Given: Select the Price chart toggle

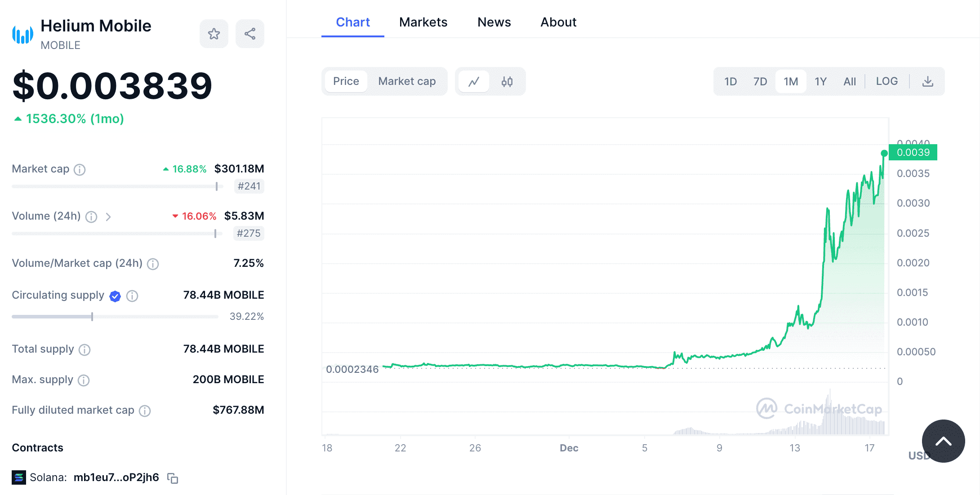Looking at the screenshot, I should tap(346, 81).
